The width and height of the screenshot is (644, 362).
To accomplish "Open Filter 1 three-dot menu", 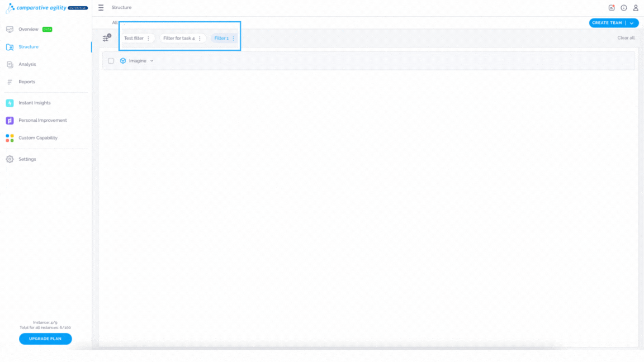I will 234,38.
